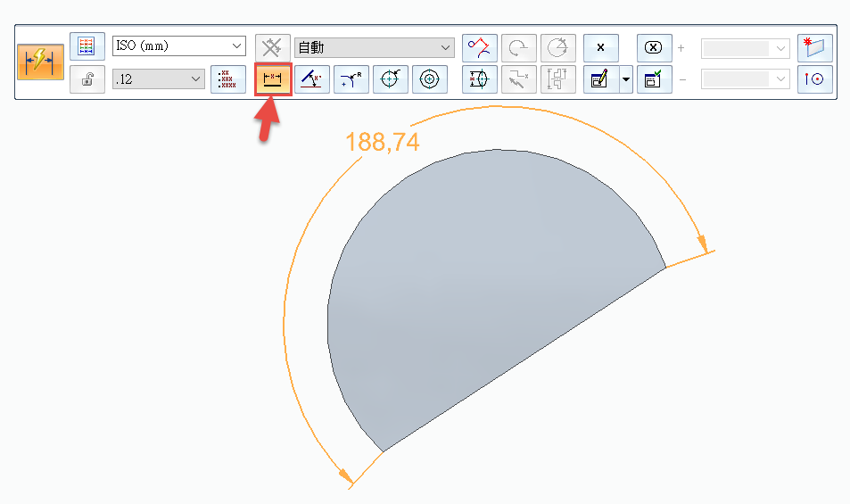Click the red star plane icon
850x504 pixels.
[x=815, y=47]
